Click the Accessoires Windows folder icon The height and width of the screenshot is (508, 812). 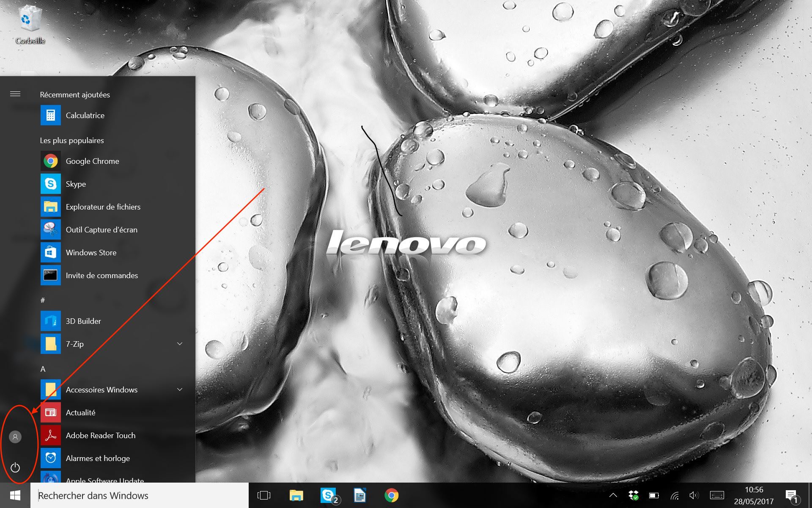[51, 389]
